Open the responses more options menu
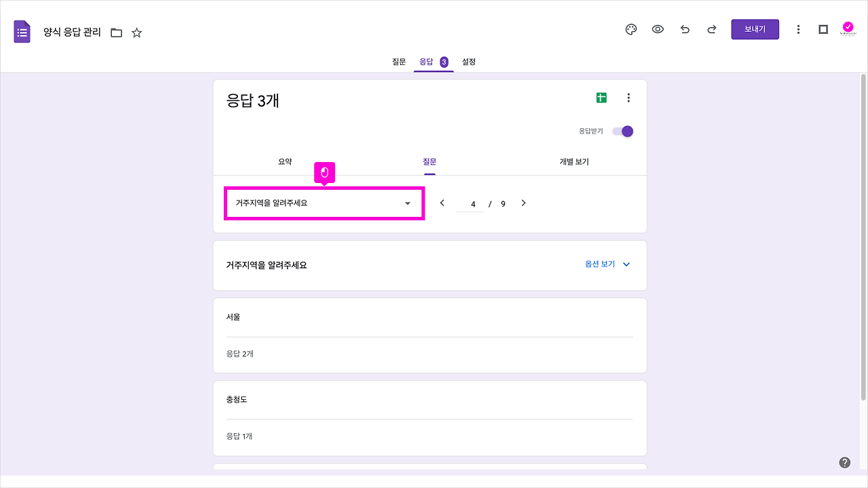Screen dimensions: 868x488 (x=629, y=98)
